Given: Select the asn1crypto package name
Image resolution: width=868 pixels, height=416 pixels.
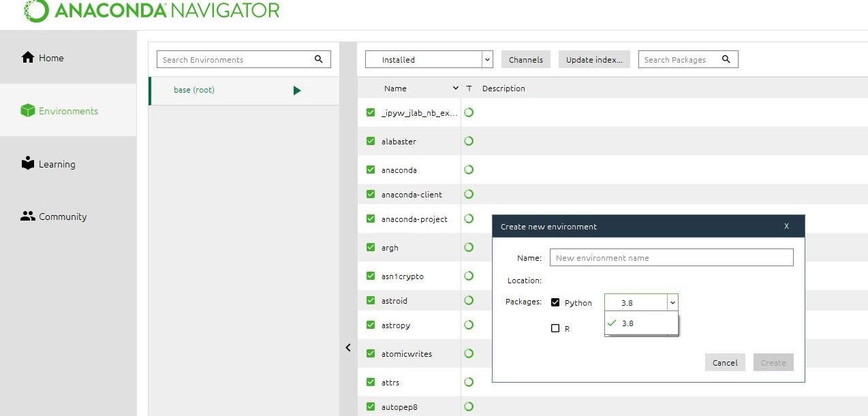Looking at the screenshot, I should [403, 276].
